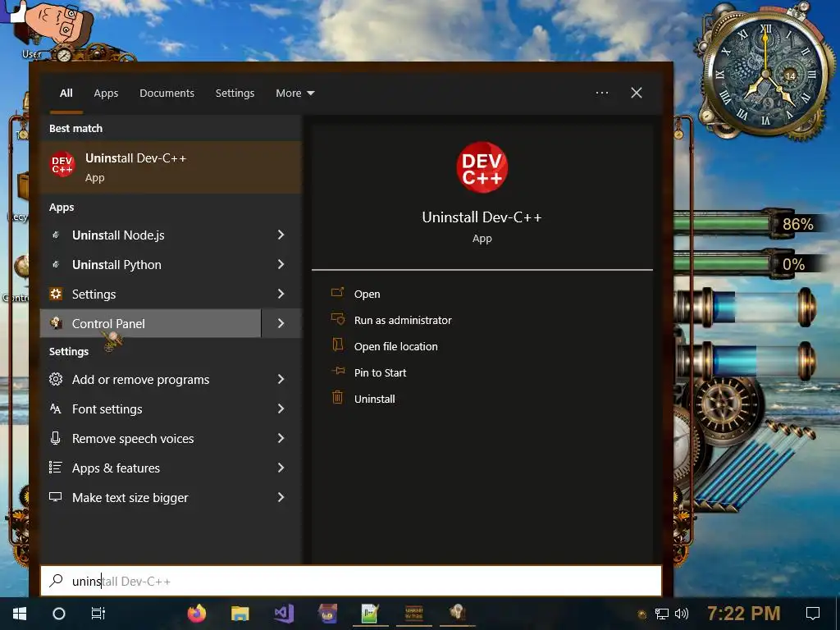This screenshot has height=630, width=840.
Task: Click the Remove speech voices microphone icon
Action: coord(56,438)
